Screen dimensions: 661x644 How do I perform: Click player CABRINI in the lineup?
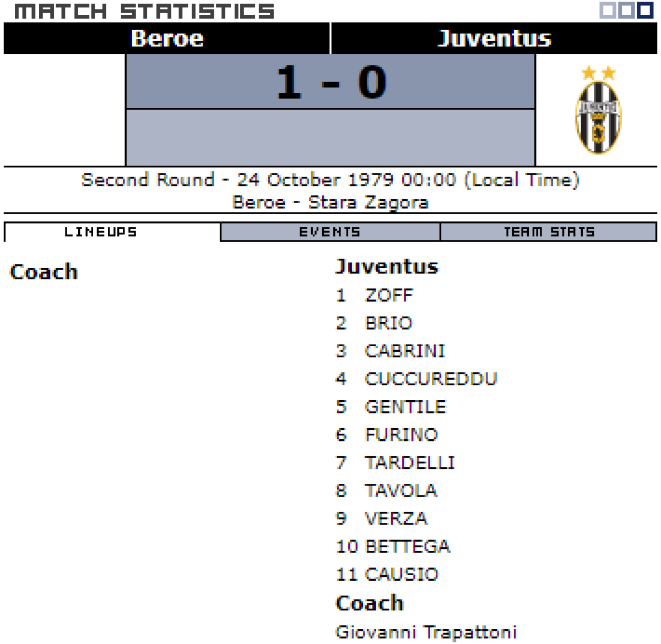point(404,351)
